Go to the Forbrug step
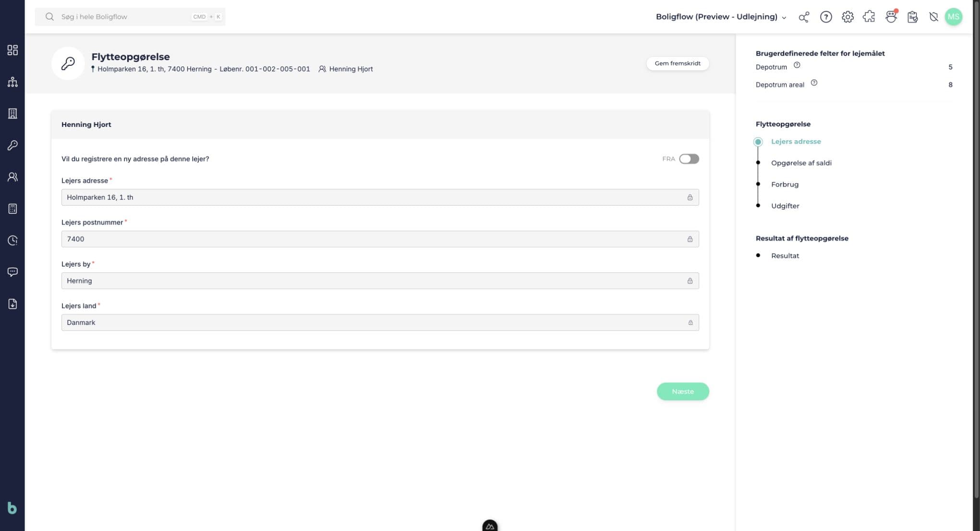The image size is (980, 531). point(785,184)
